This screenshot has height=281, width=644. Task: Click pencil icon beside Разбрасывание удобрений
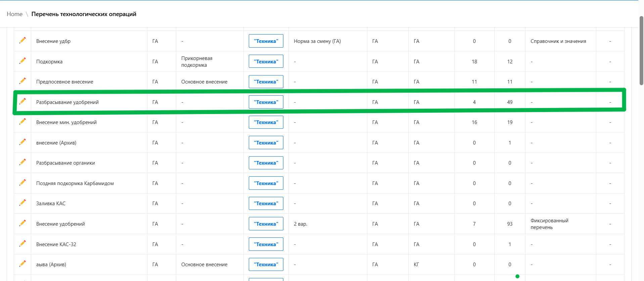(22, 101)
